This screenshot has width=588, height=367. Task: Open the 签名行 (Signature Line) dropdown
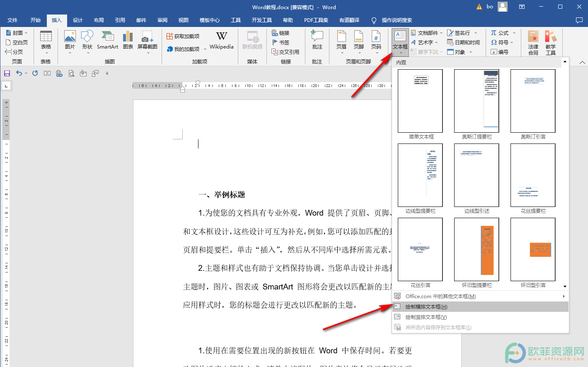click(x=462, y=33)
